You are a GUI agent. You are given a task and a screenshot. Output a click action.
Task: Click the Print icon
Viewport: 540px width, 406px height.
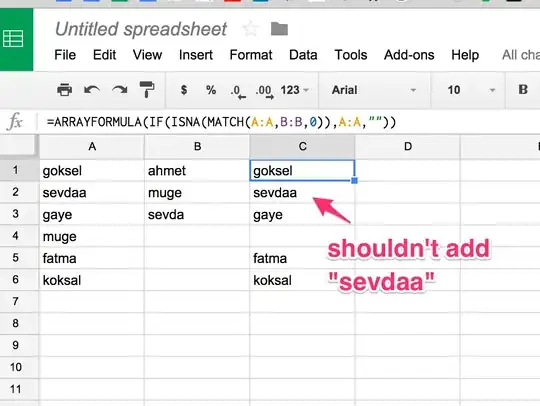[x=64, y=90]
